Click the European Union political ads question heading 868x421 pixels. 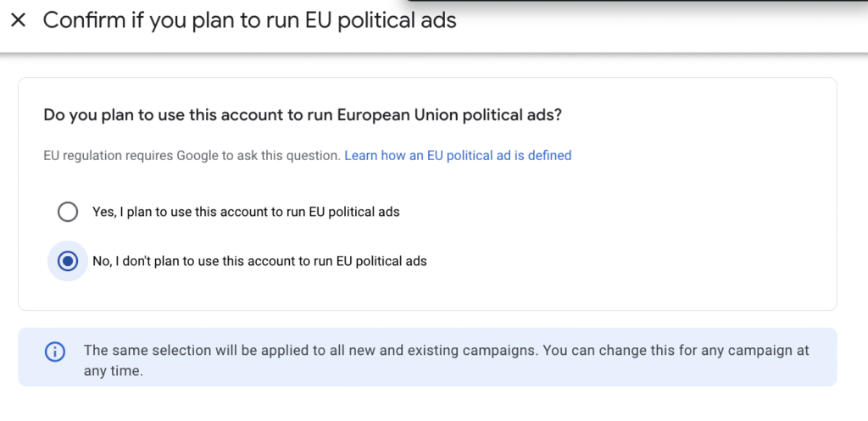pos(303,114)
